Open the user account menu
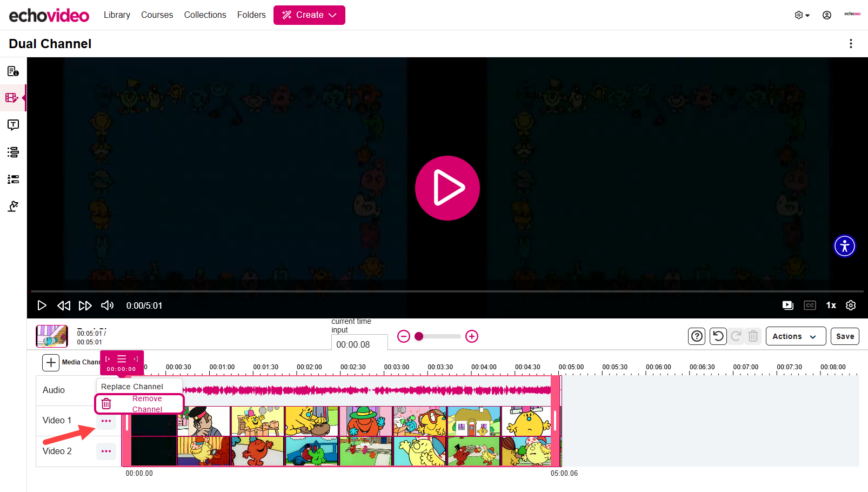This screenshot has width=868, height=492. point(827,15)
